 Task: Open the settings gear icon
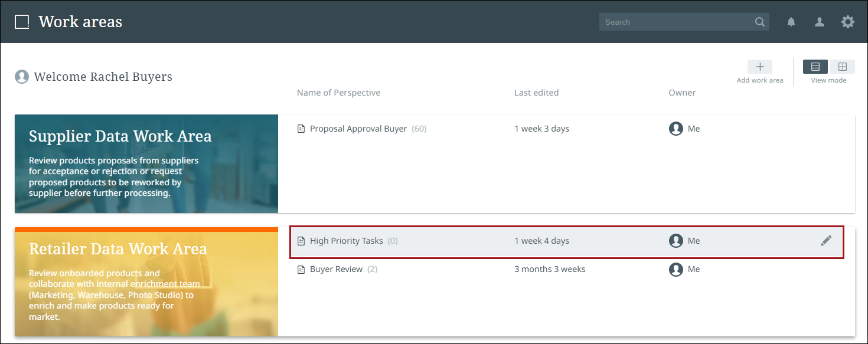pos(848,22)
